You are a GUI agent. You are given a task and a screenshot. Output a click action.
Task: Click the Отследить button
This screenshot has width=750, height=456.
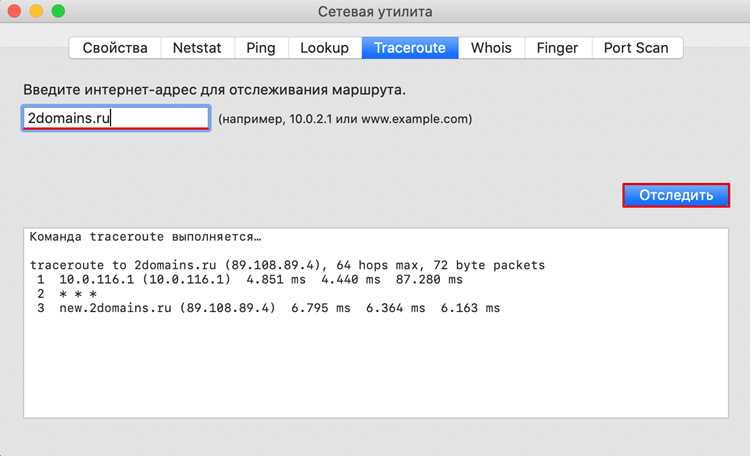tap(676, 195)
